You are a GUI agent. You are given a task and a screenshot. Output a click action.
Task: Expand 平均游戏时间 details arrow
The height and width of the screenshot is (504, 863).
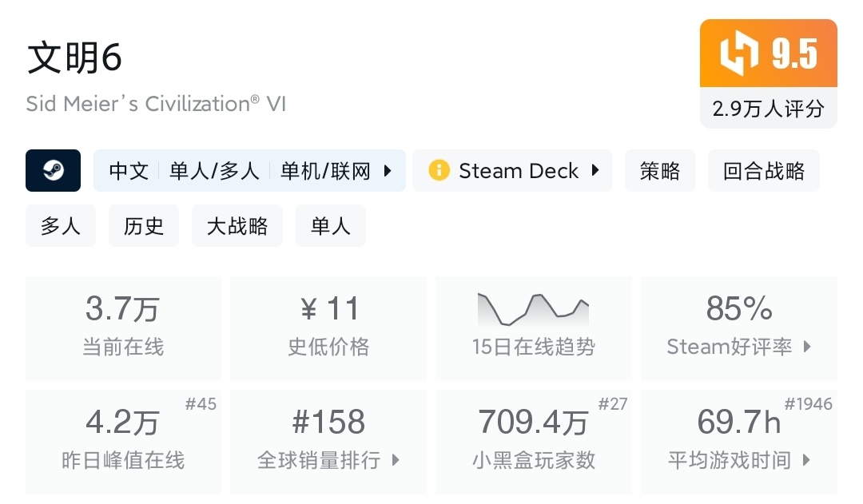click(x=806, y=460)
